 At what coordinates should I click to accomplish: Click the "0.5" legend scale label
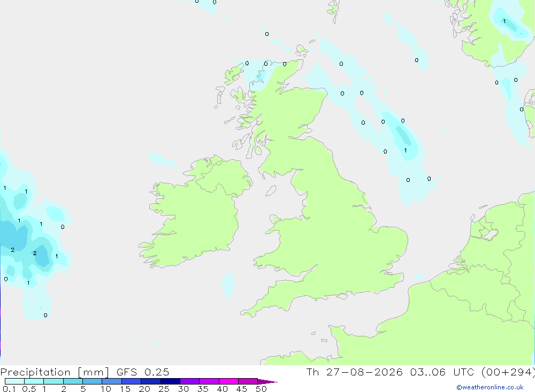pos(29,389)
